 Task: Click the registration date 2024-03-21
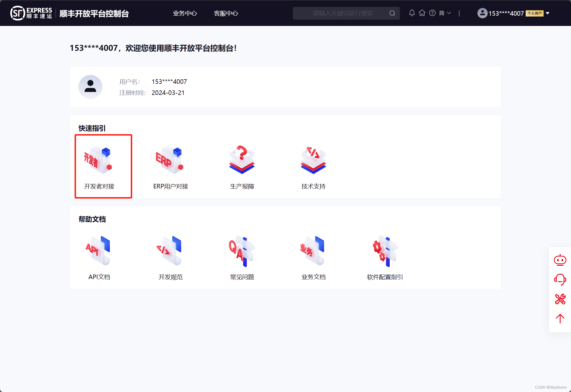tap(168, 93)
